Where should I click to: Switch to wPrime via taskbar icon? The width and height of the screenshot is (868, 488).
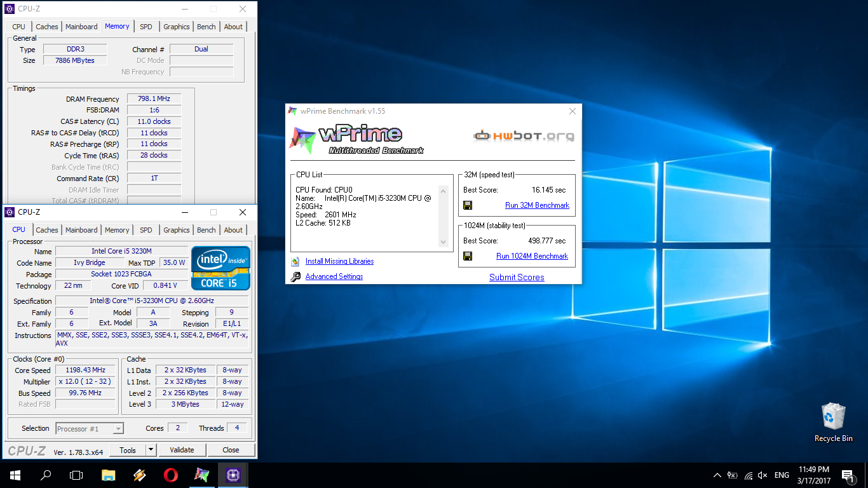pos(201,475)
